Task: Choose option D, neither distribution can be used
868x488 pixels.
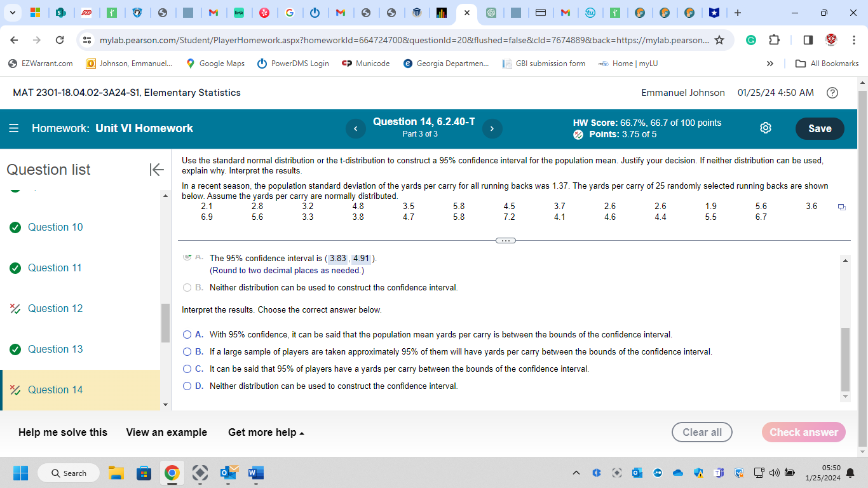Action: (187, 386)
